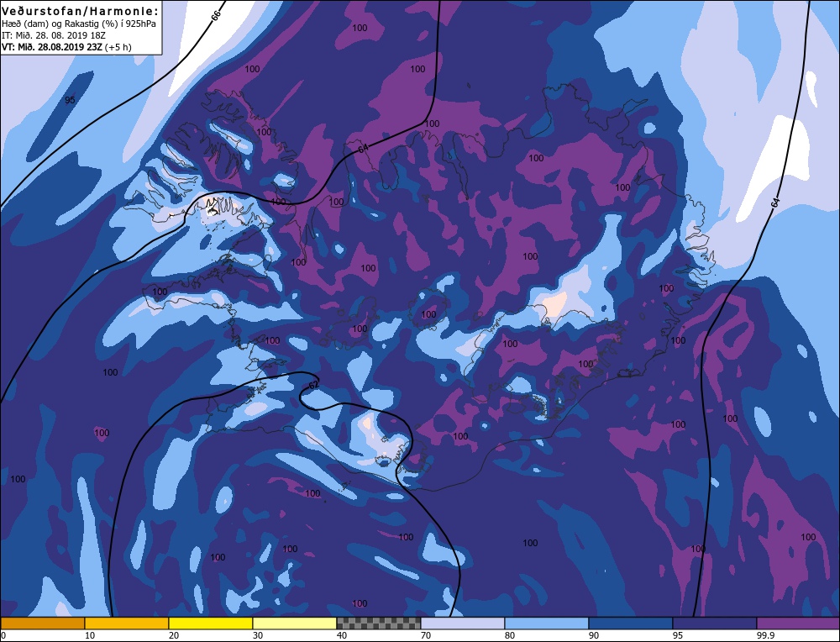Select the dark navy 95–99.9 legend swatch

pos(715,624)
